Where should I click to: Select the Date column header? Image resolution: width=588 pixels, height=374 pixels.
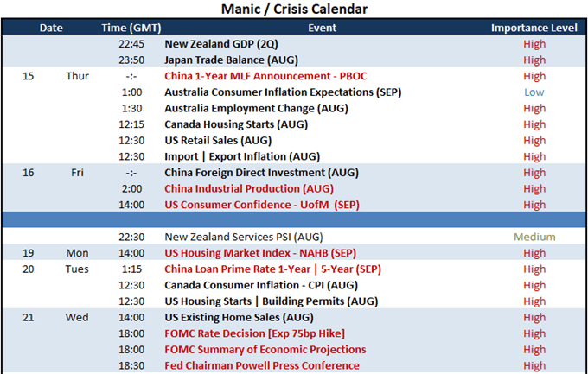coord(51,28)
